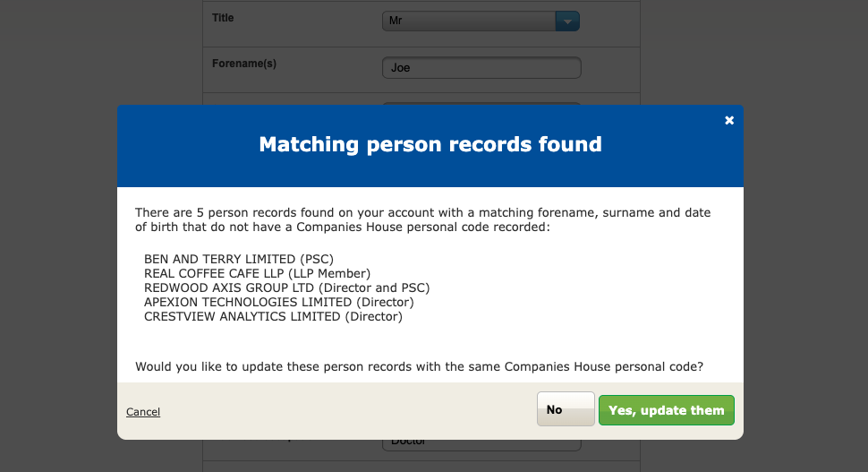The image size is (868, 472).
Task: Click the Matching person records found heading
Action: point(430,144)
